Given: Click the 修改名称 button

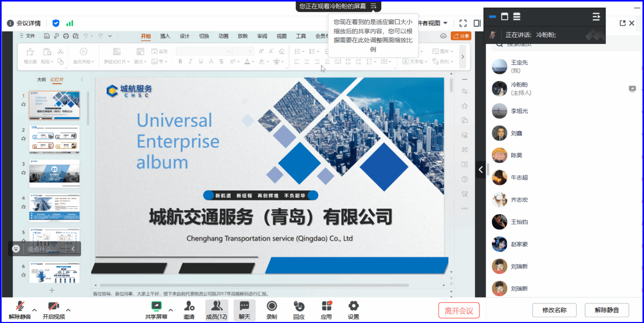Looking at the screenshot, I should tap(554, 310).
